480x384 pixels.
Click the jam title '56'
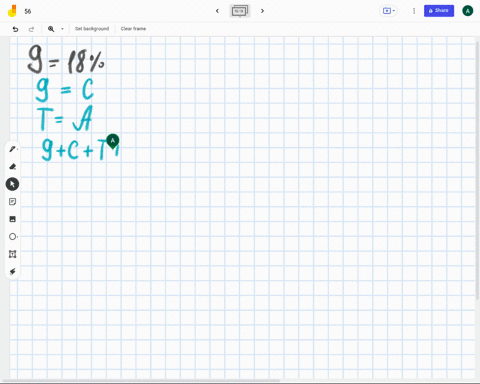point(28,11)
